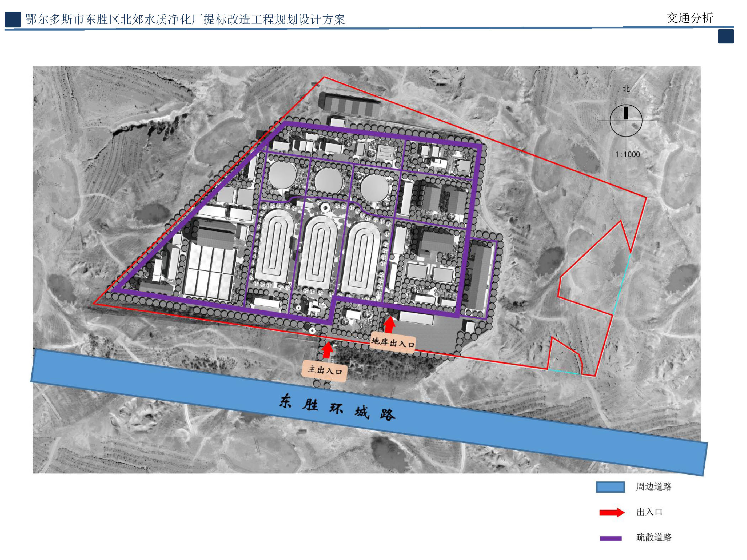Click the 交通分析 heading
Image resolution: width=747 pixels, height=560 pixels.
click(x=689, y=18)
